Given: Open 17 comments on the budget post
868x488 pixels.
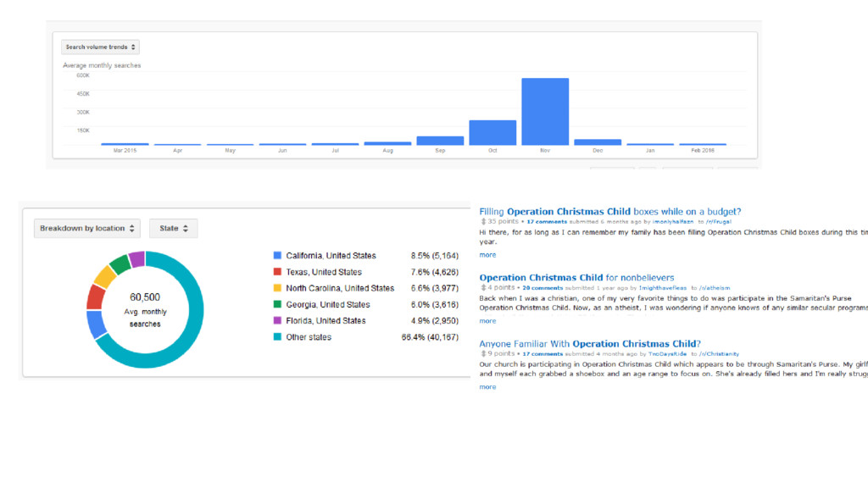Looking at the screenshot, I should 547,222.
